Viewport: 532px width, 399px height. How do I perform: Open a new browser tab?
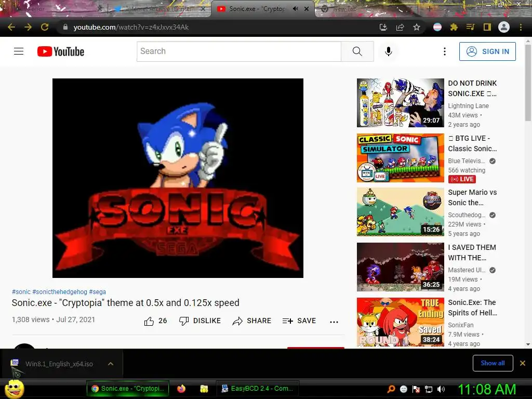click(429, 9)
